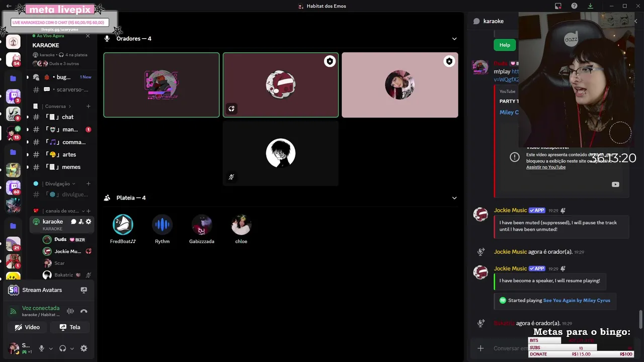
Task: Open the divulgue... channel
Action: (x=61, y=195)
